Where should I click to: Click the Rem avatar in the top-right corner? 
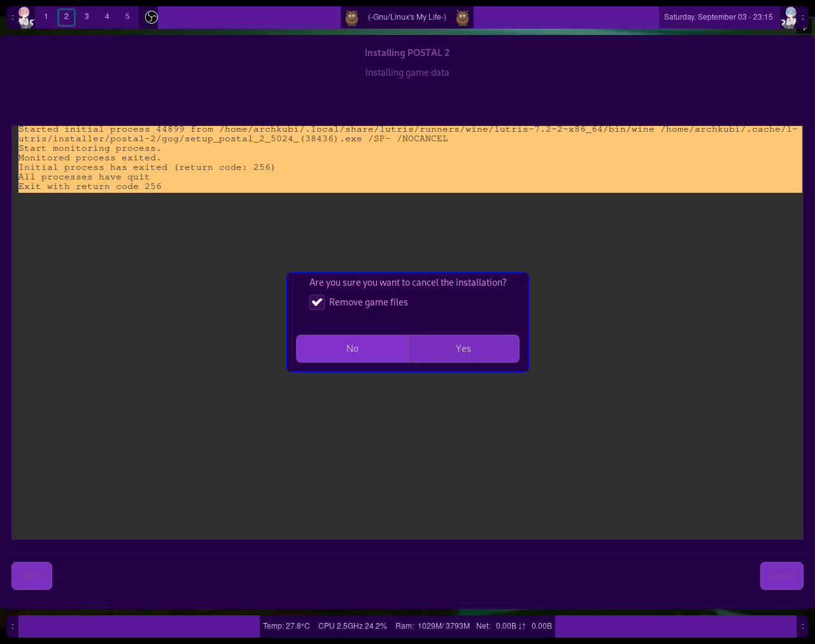pos(790,17)
